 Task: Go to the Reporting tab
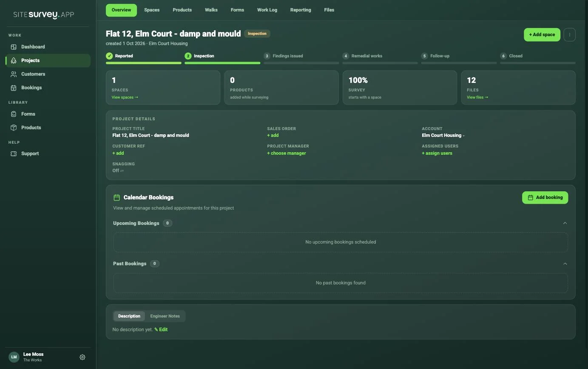(301, 10)
